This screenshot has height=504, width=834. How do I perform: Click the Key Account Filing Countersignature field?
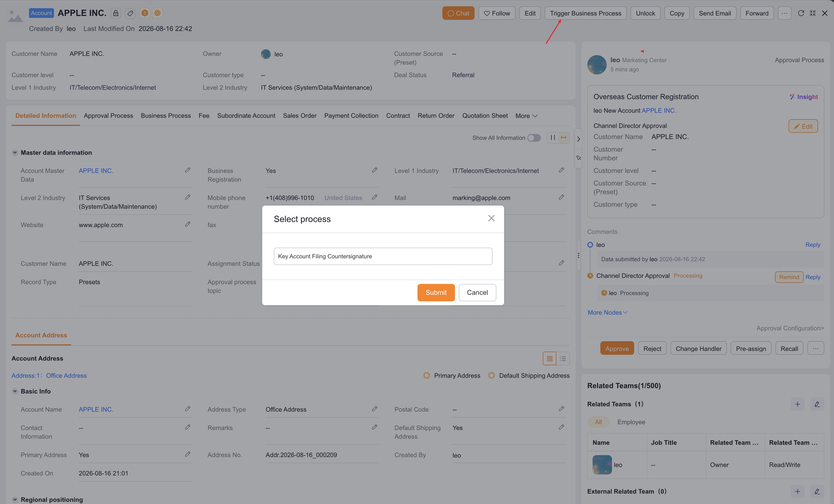pos(383,256)
